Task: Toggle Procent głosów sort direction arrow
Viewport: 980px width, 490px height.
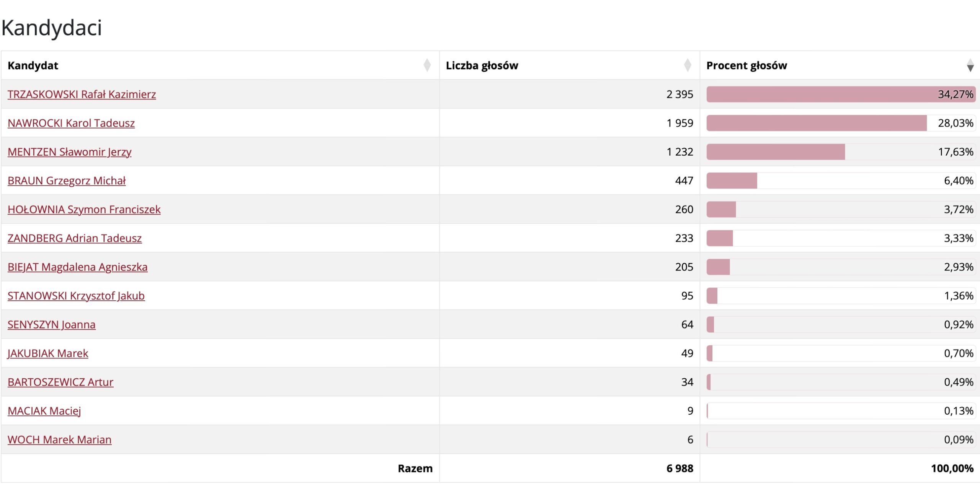Action: [x=970, y=65]
